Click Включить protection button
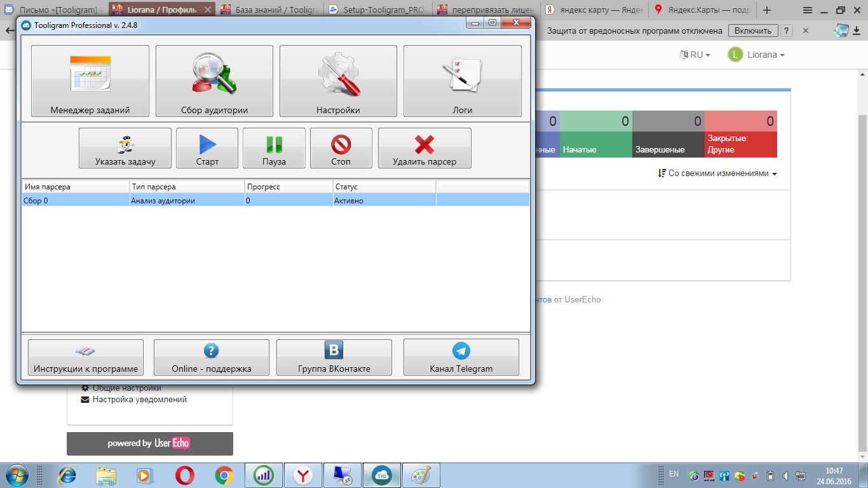 [x=754, y=30]
